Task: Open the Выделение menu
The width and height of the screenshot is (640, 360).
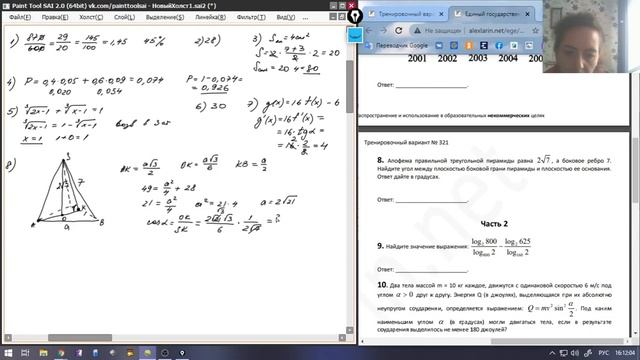Action: [x=165, y=17]
